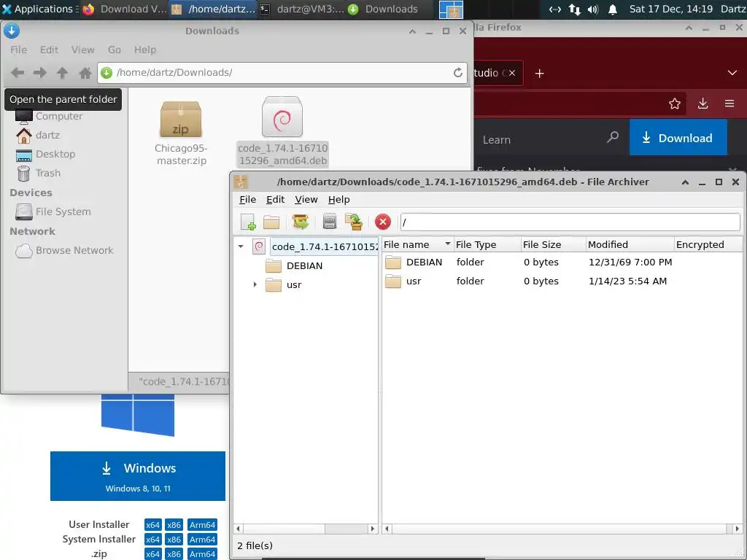Select DEBIAN row in the file list

coord(562,262)
